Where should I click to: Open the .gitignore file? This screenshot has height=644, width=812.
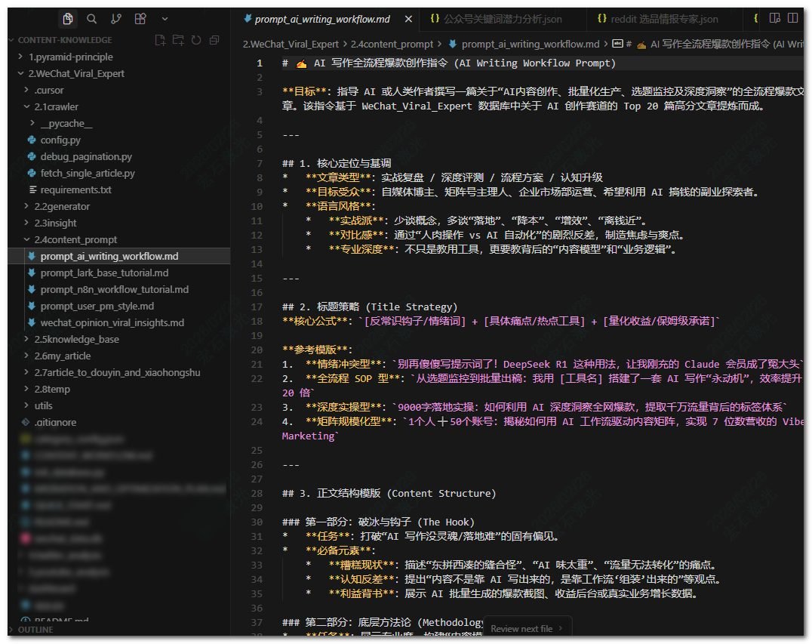pyautogui.click(x=55, y=422)
